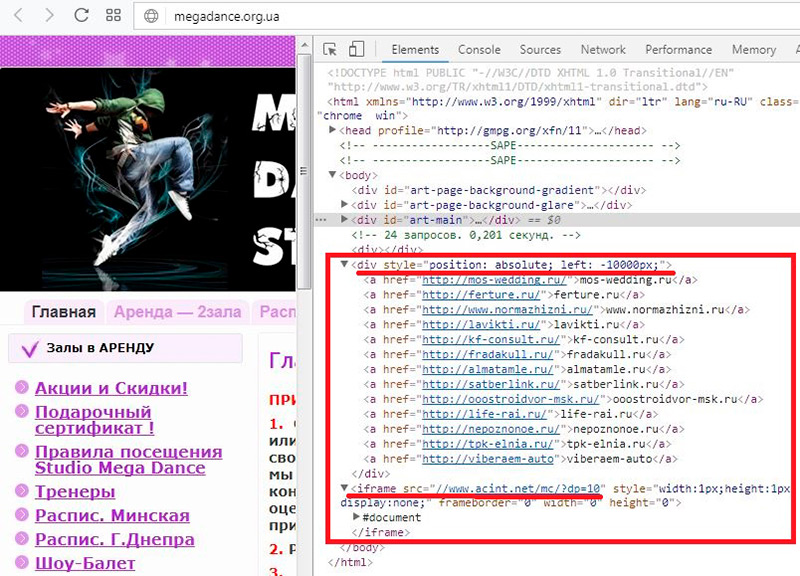
Task: Collapse the hidden absolute-position div
Action: click(x=346, y=265)
